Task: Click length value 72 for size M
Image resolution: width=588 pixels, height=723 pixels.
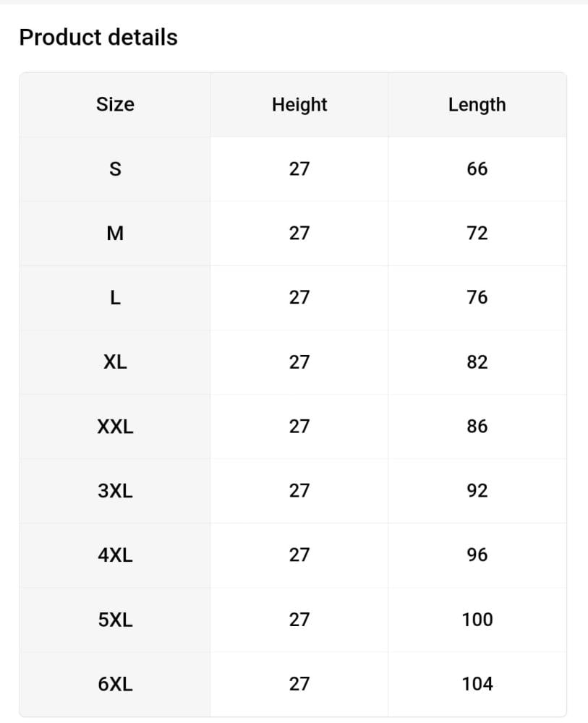Action: (477, 234)
